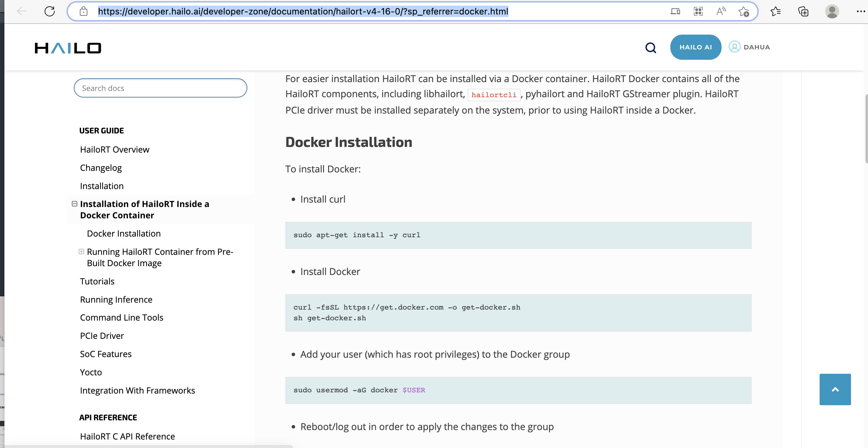Click the Install curl bullet text
This screenshot has width=868, height=448.
tap(322, 199)
